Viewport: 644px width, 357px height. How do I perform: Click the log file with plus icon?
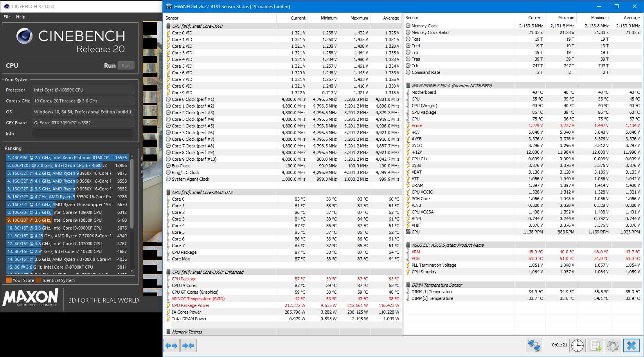click(x=595, y=346)
